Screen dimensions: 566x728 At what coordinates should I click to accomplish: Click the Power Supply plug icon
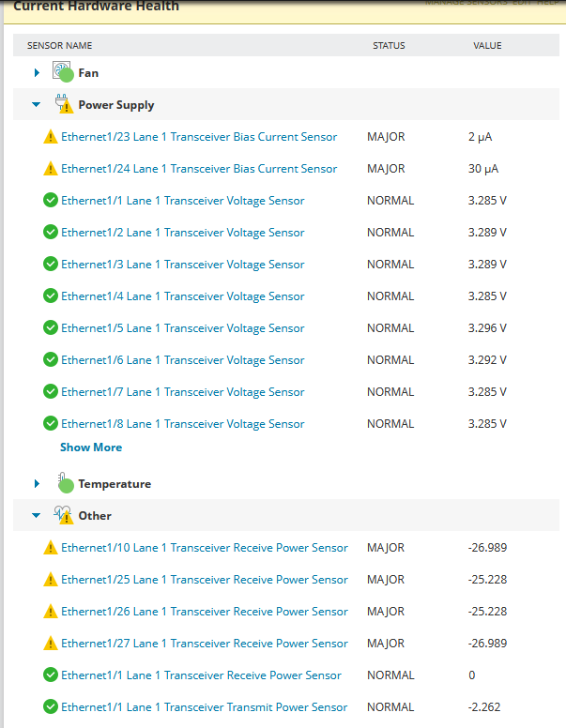pos(63,105)
